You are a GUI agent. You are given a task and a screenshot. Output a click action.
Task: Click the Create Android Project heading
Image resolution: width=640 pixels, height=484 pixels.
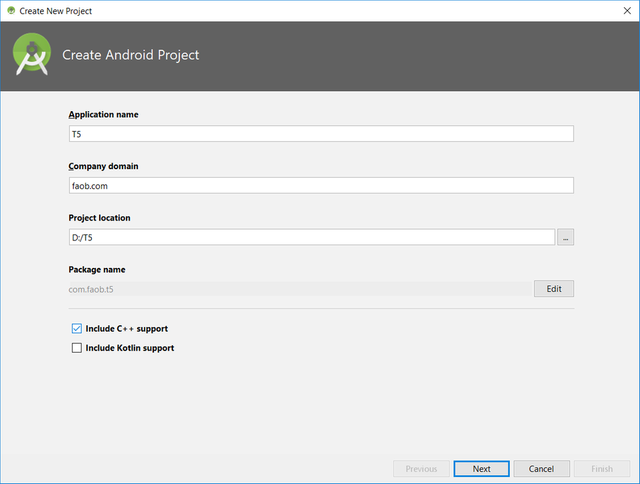(x=131, y=55)
